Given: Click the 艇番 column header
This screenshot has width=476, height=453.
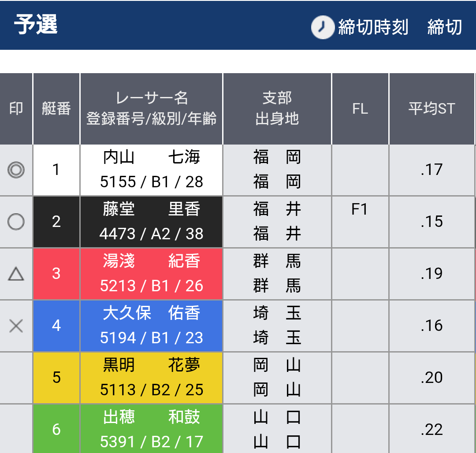Looking at the screenshot, I should click(x=56, y=108).
